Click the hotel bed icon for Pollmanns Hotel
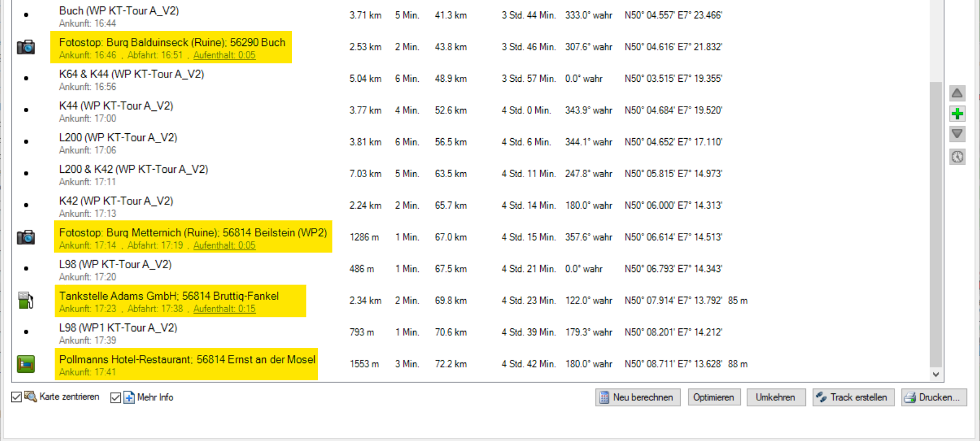The image size is (980, 441). tap(25, 364)
